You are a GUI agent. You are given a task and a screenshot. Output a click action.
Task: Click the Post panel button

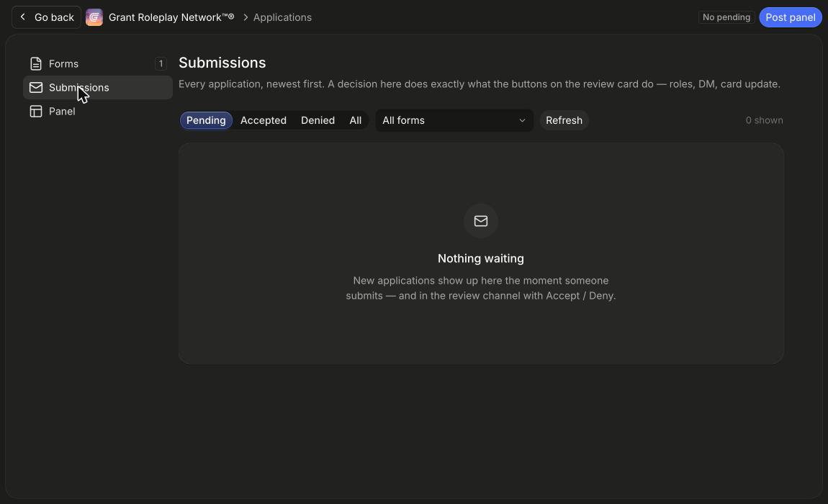[790, 17]
